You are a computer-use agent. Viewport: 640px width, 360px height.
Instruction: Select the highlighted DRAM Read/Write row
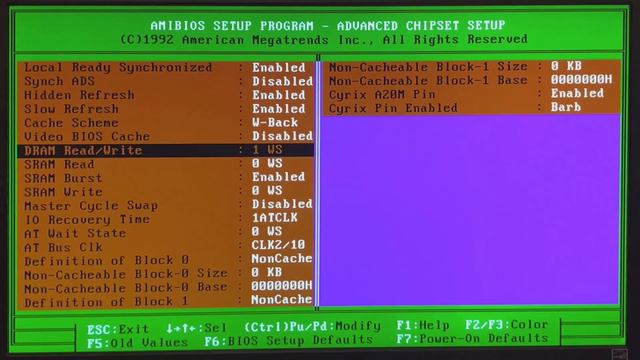click(166, 150)
